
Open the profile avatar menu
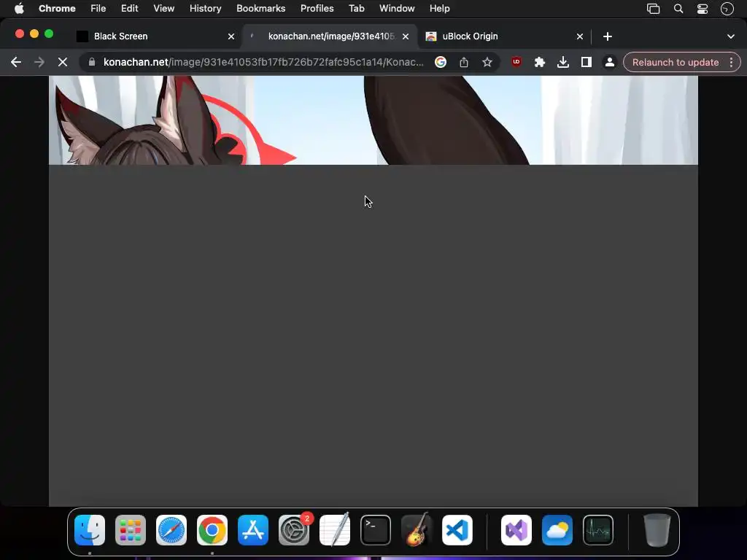(x=609, y=63)
